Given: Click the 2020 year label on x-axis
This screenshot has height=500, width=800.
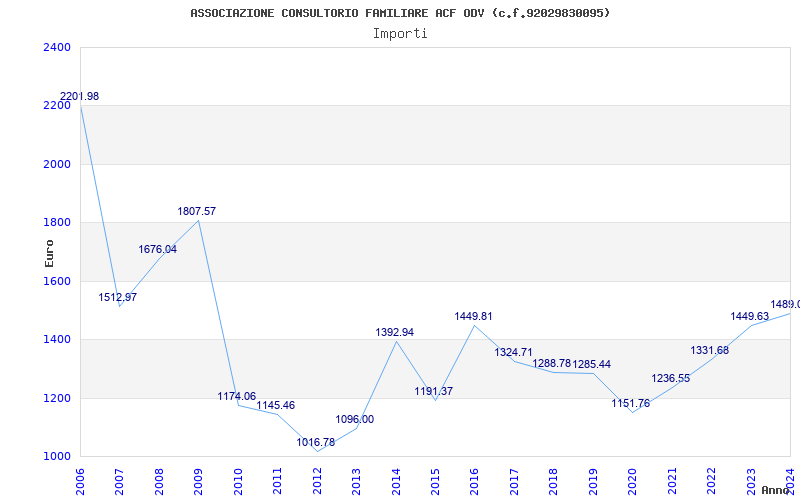Looking at the screenshot, I should coord(633,482).
